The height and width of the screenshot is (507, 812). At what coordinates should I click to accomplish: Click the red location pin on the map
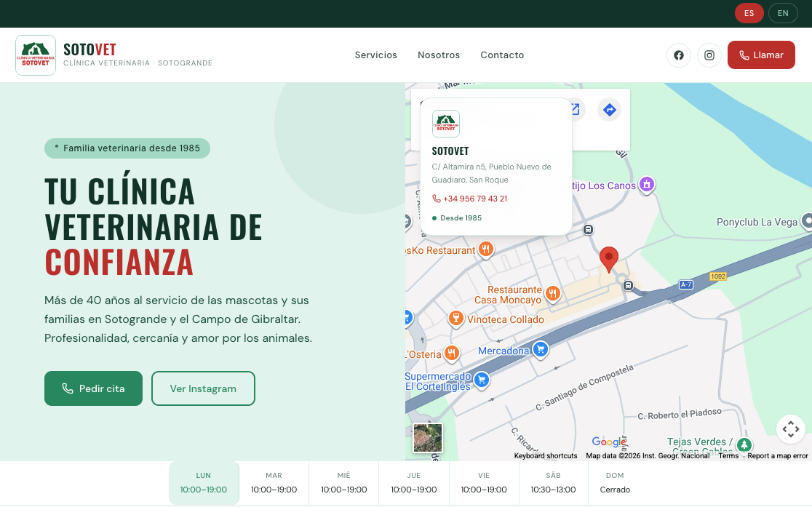click(609, 258)
